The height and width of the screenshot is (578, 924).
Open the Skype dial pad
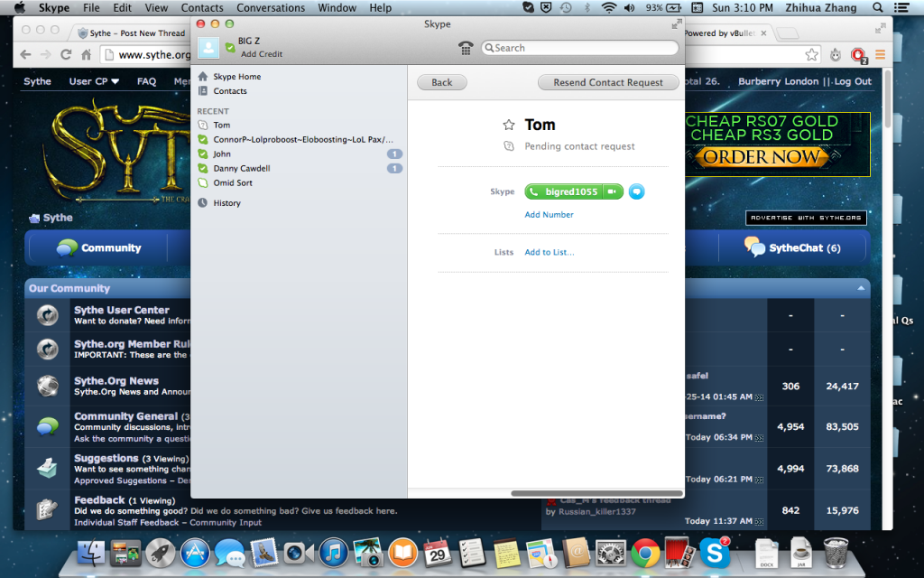[x=466, y=49]
